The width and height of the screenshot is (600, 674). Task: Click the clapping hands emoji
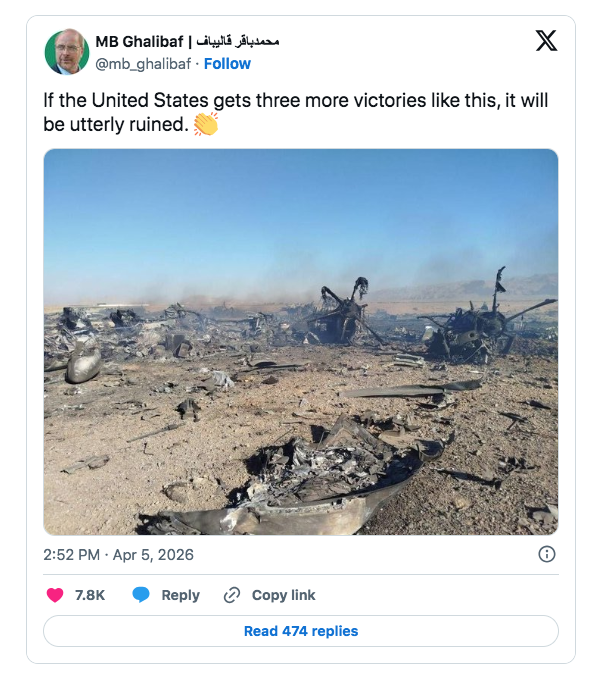[205, 124]
